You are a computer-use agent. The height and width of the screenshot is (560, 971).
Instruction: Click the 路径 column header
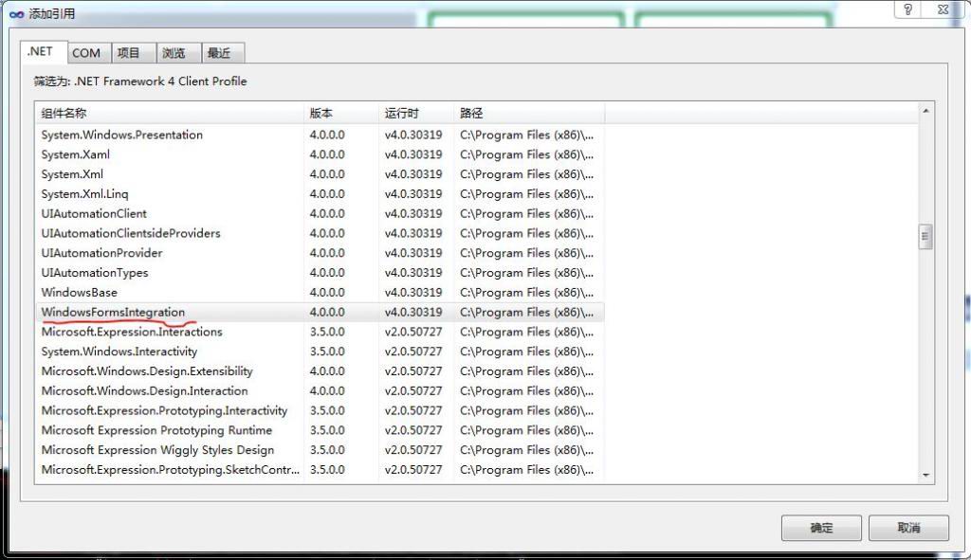527,113
